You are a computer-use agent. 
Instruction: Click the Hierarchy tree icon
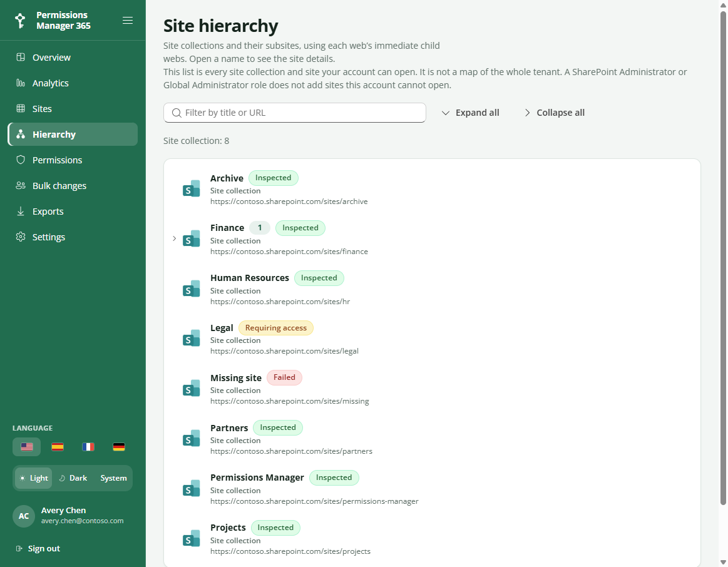pyautogui.click(x=21, y=134)
